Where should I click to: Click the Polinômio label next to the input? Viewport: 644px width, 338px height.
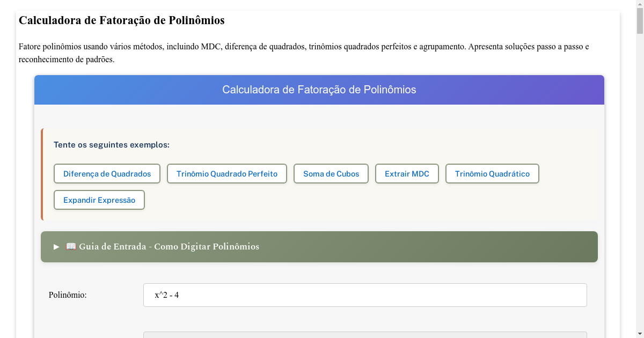(x=67, y=295)
